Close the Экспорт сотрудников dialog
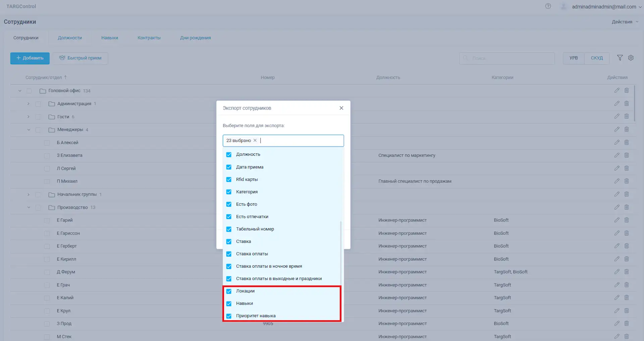Viewport: 644px width, 341px height. point(341,108)
